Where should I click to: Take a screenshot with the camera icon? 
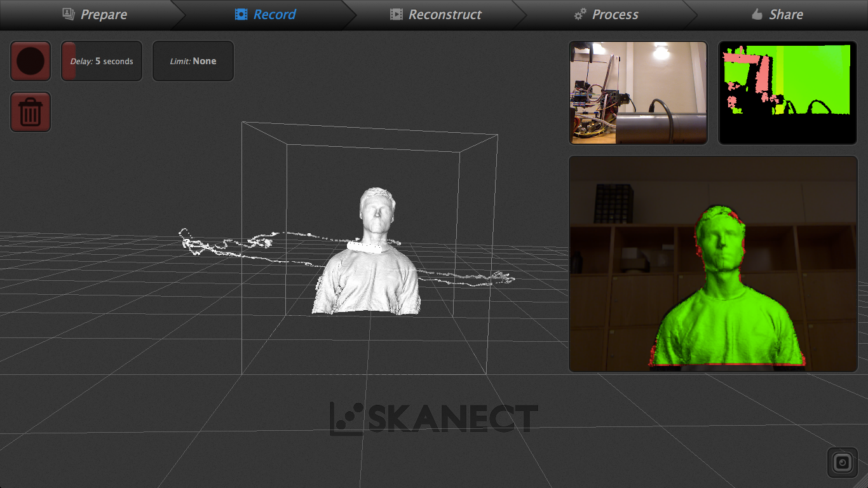click(x=843, y=462)
